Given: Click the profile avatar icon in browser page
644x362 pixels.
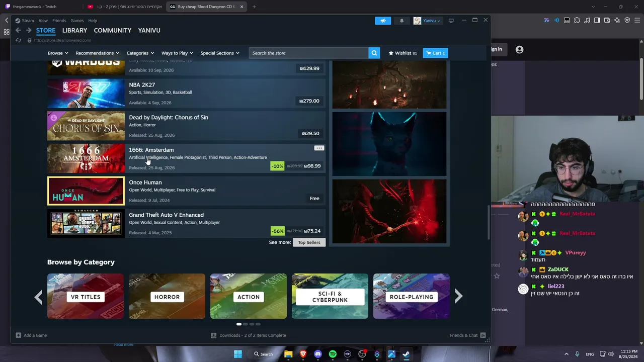Looking at the screenshot, I should click(519, 49).
